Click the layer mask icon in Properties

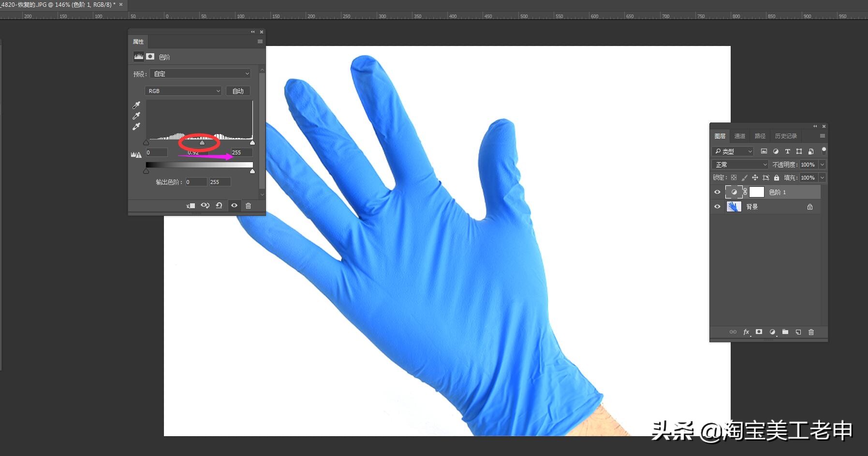[x=150, y=57]
